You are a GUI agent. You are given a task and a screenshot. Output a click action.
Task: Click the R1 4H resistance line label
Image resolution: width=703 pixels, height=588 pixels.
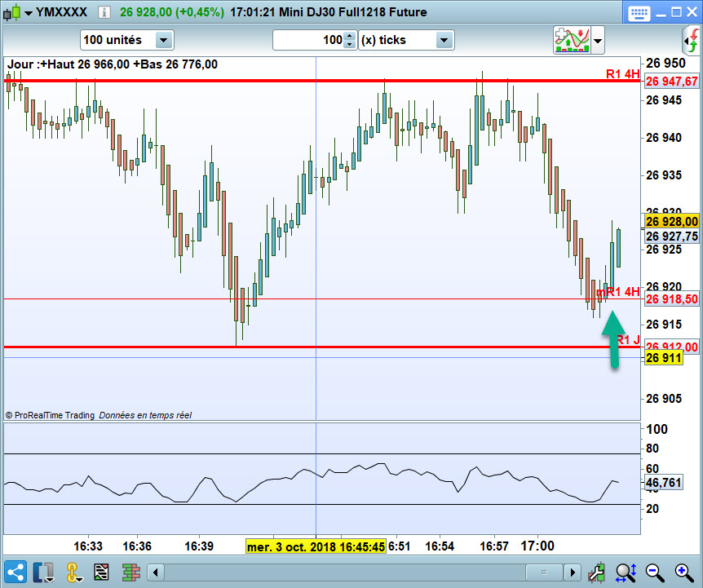(622, 74)
